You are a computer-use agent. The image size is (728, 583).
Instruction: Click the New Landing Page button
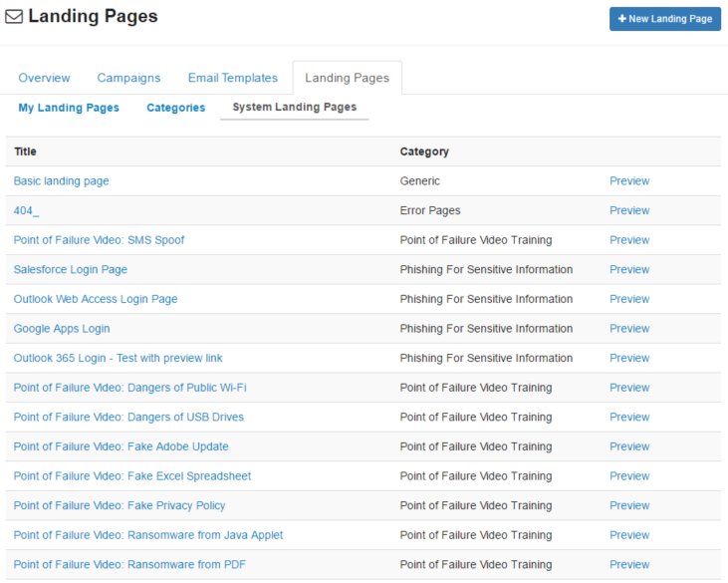tap(665, 19)
